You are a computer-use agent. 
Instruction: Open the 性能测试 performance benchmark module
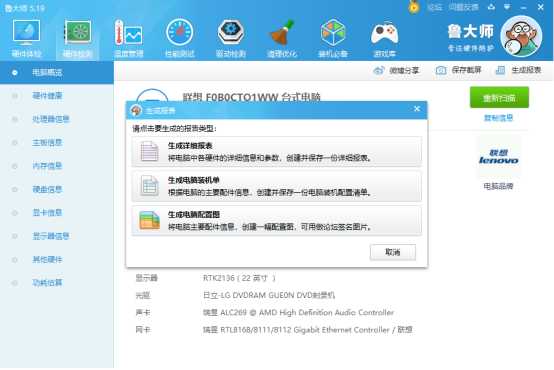pos(179,38)
